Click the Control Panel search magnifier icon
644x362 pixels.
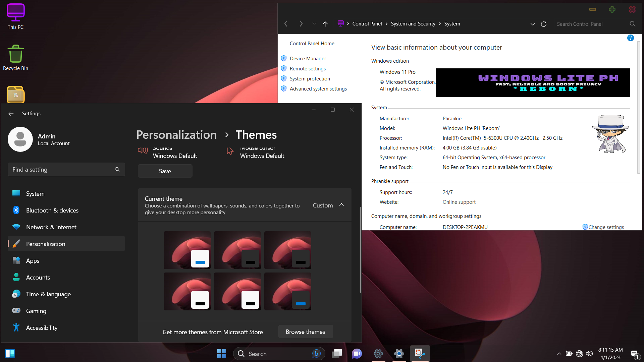pyautogui.click(x=632, y=24)
